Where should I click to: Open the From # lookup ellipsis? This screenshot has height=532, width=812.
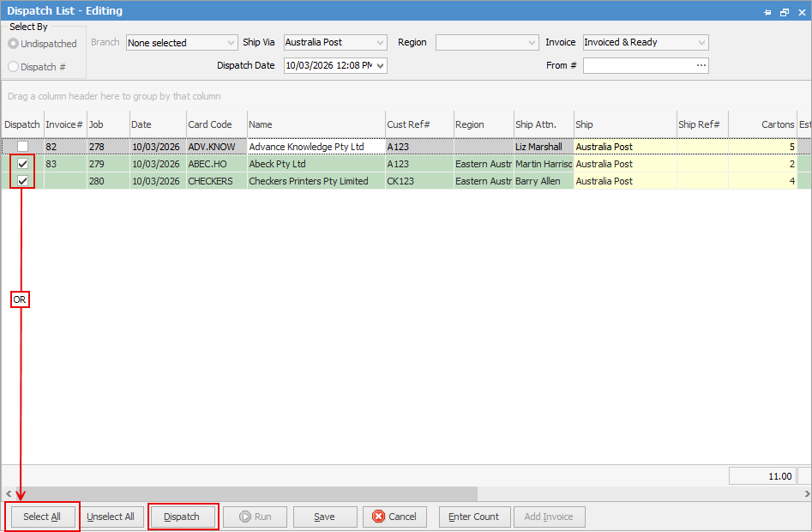tap(701, 65)
